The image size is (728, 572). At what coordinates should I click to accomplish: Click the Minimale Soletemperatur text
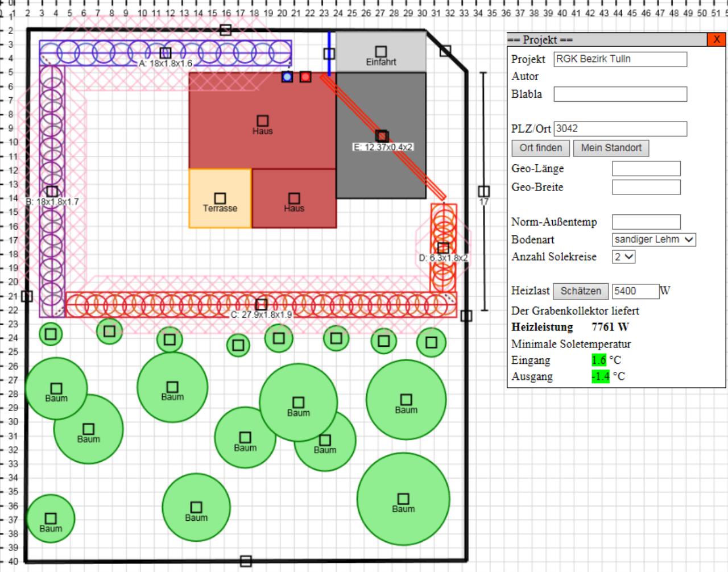pos(571,344)
